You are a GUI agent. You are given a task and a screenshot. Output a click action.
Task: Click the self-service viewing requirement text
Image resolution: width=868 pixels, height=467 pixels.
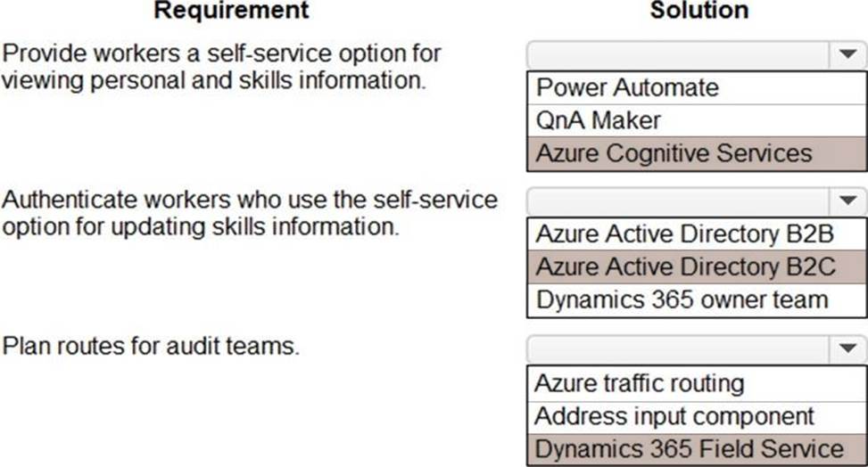(x=221, y=66)
